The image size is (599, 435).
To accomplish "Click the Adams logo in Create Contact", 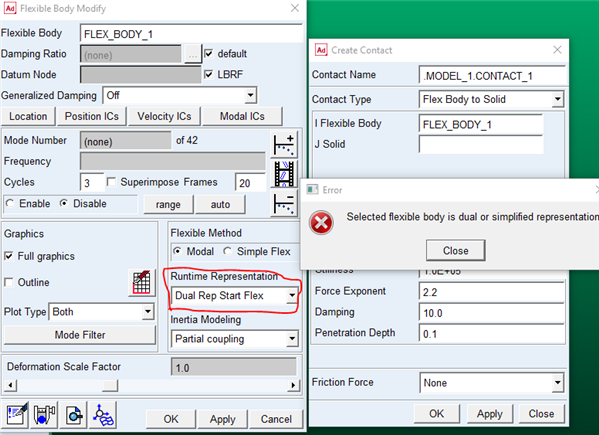I will pyautogui.click(x=321, y=50).
